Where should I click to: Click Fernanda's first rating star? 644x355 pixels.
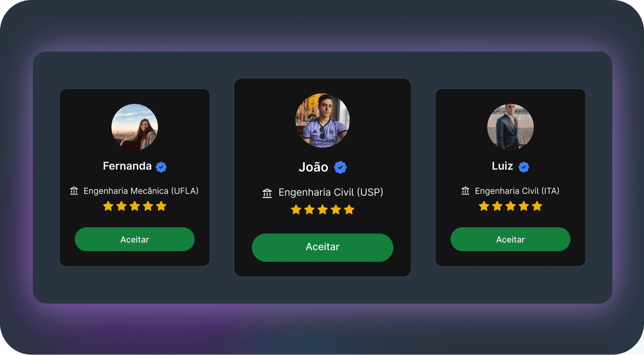[x=108, y=206]
